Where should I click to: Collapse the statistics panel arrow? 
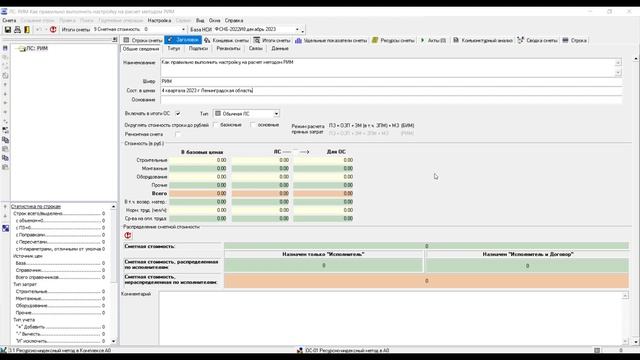(113, 207)
